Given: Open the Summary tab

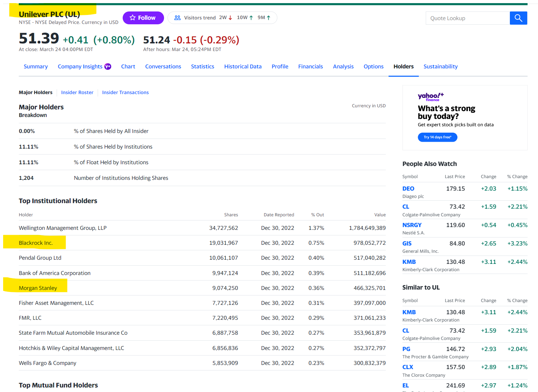Looking at the screenshot, I should tap(36, 66).
